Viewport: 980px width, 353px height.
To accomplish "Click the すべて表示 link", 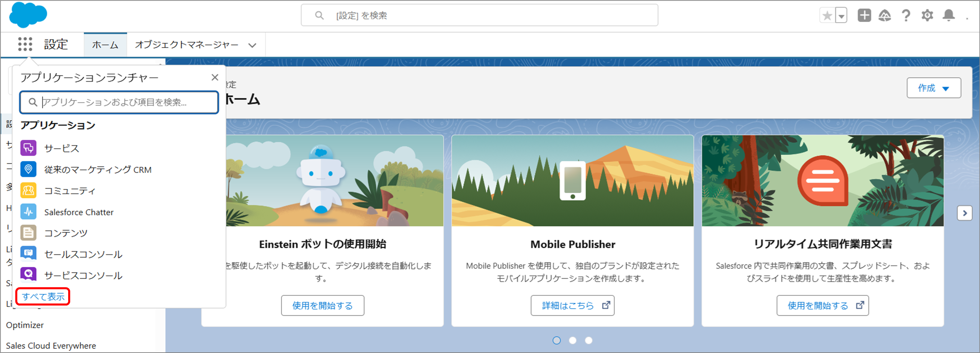I will point(43,296).
